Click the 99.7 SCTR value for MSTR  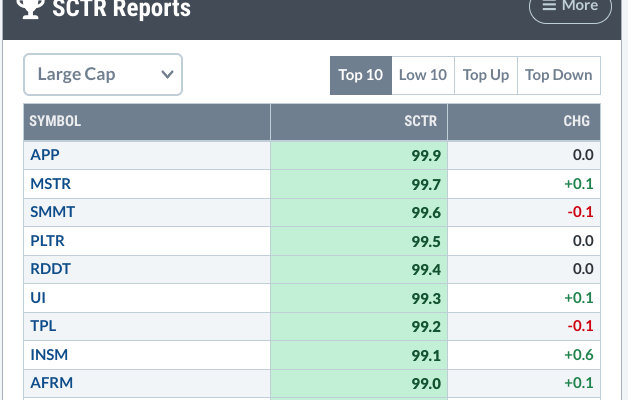tap(426, 185)
